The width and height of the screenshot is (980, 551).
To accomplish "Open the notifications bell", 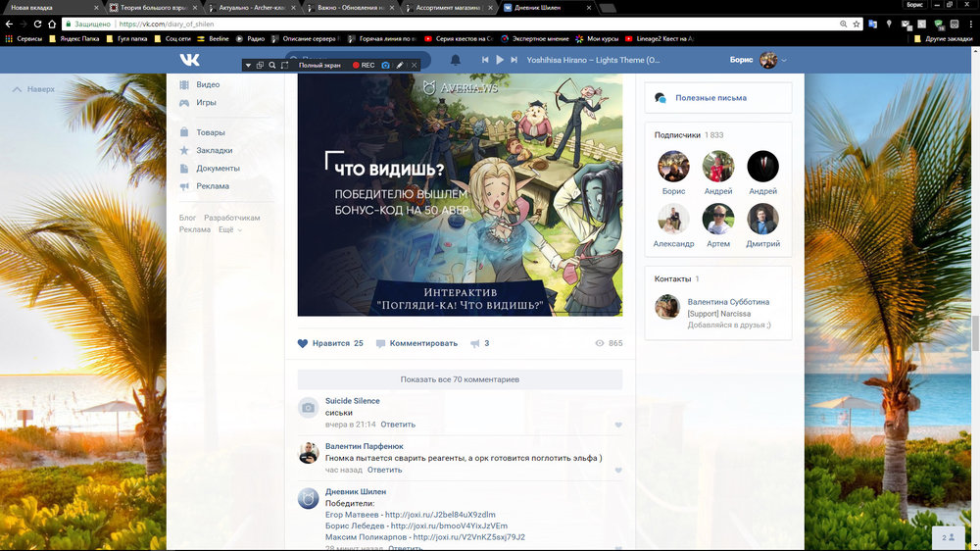I will pos(456,60).
